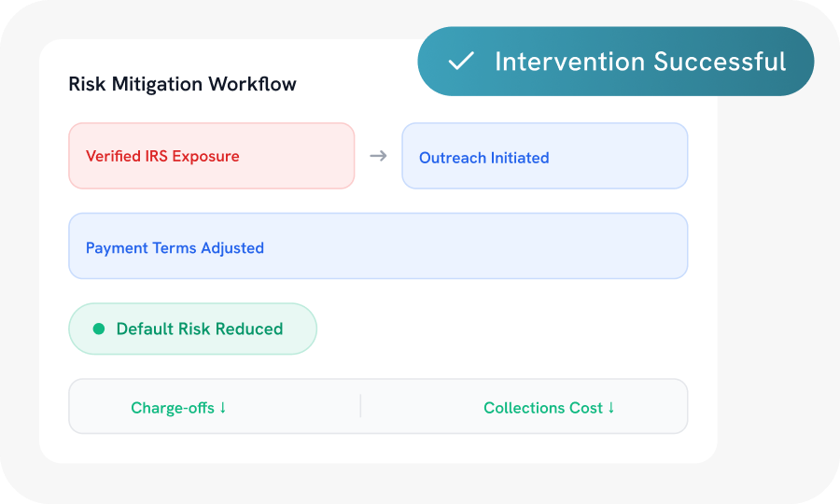840x504 pixels.
Task: Click the Collections Cost metric label
Action: click(542, 408)
